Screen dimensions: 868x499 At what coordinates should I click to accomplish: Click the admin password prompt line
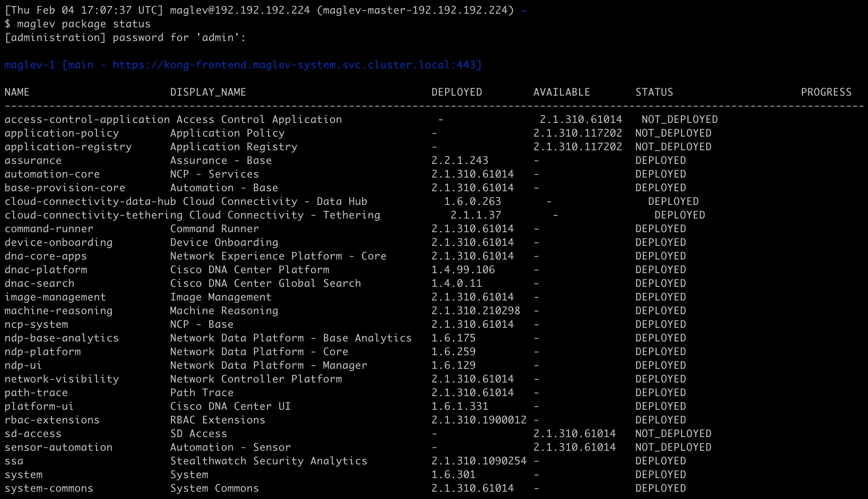coord(125,37)
